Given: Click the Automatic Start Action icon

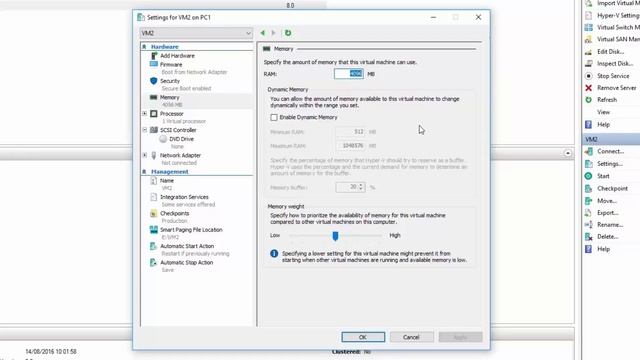Looking at the screenshot, I should coord(153,246).
